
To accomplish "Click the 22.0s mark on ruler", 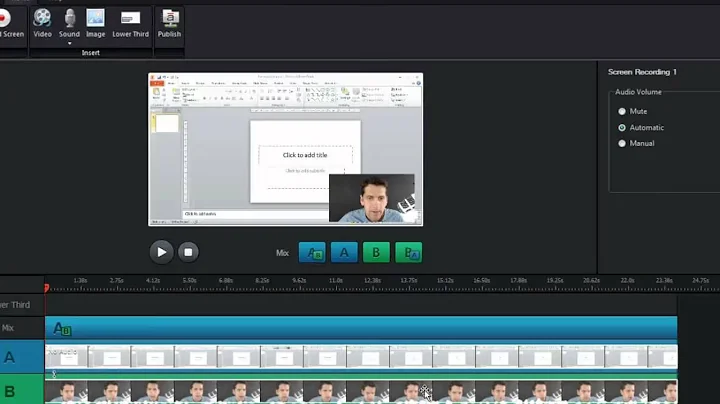I will pos(627,281).
